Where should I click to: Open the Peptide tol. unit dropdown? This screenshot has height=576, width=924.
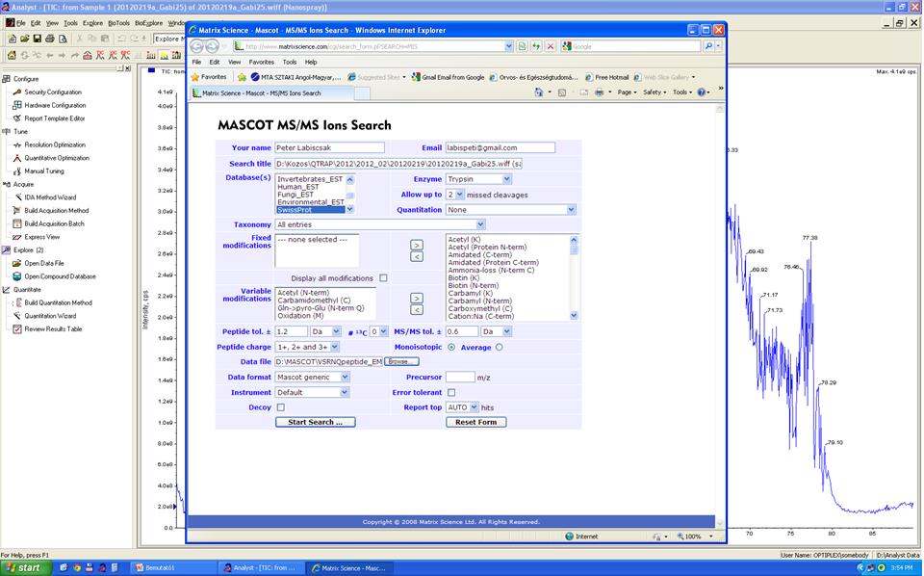click(x=325, y=332)
